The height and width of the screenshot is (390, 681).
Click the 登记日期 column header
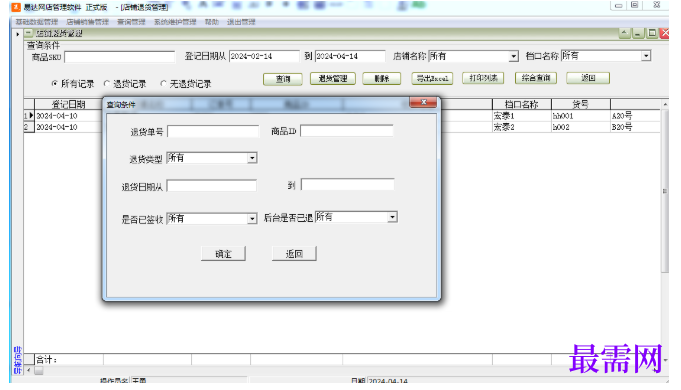tap(68, 104)
